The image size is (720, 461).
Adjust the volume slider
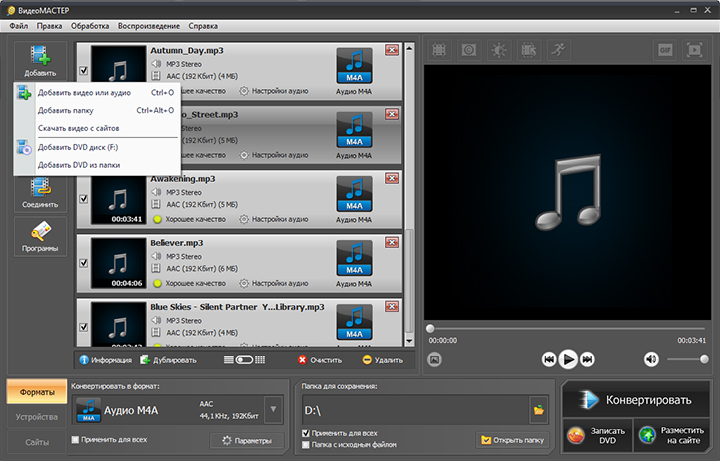pyautogui.click(x=687, y=359)
